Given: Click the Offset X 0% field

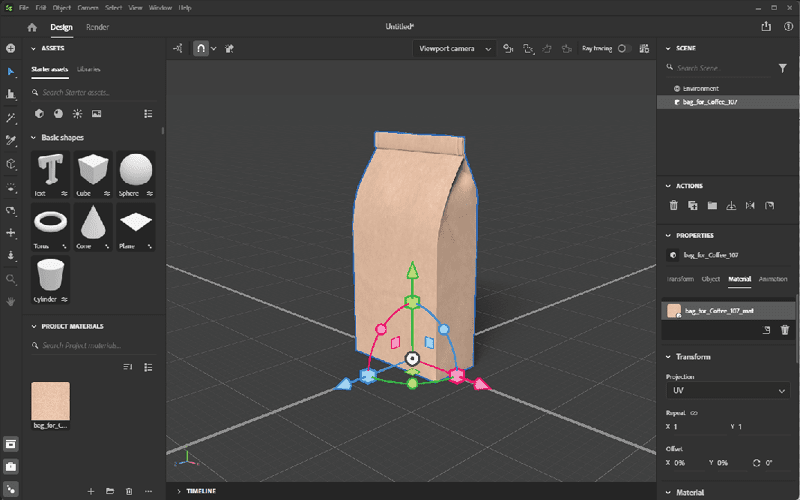Looking at the screenshot, I should click(685, 463).
